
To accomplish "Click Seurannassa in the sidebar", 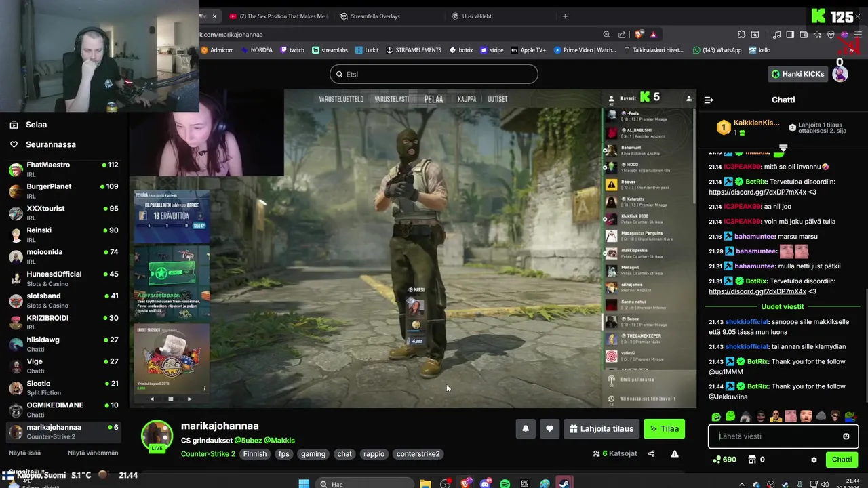I will tap(51, 144).
